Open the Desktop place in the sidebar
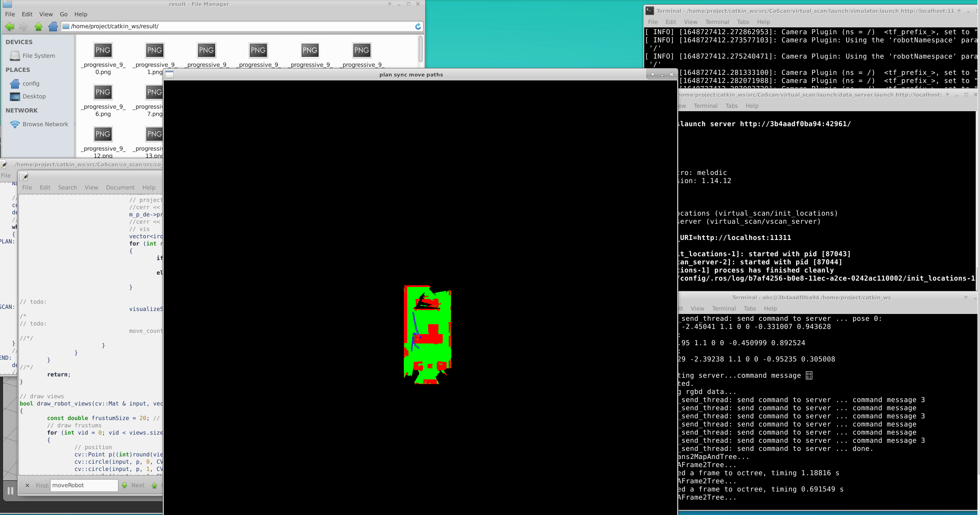 pos(33,96)
